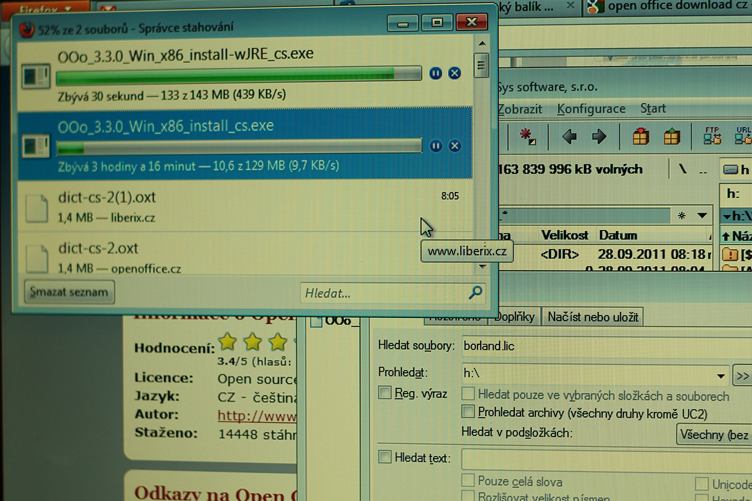Open the Hledat v podsložkách dropdown
The width and height of the screenshot is (752, 501).
[714, 434]
